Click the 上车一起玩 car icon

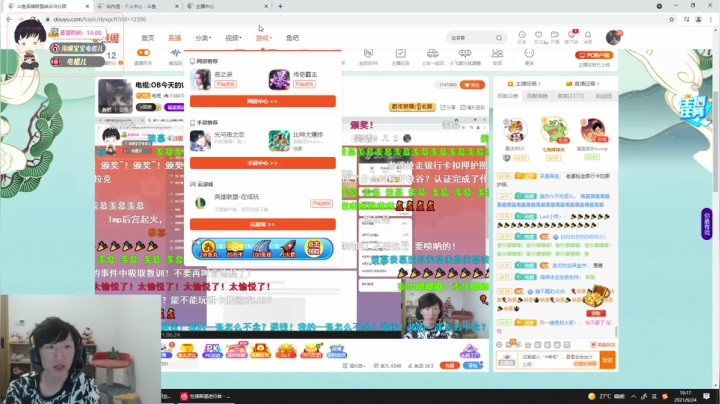click(x=433, y=56)
